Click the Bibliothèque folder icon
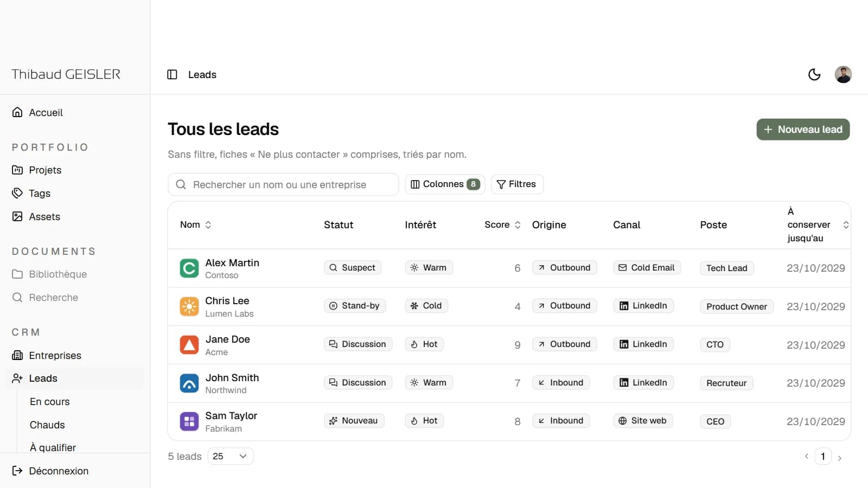868x488 pixels. click(x=17, y=274)
